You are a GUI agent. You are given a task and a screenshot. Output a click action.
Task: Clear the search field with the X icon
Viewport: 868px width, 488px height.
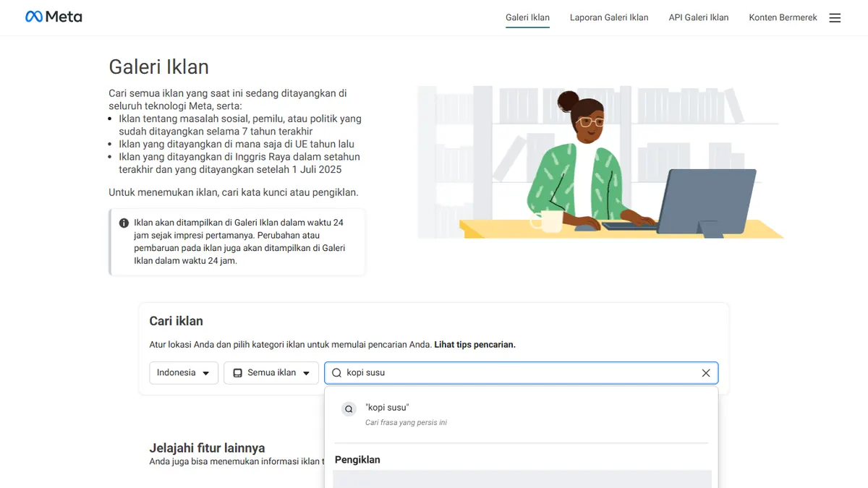click(706, 373)
